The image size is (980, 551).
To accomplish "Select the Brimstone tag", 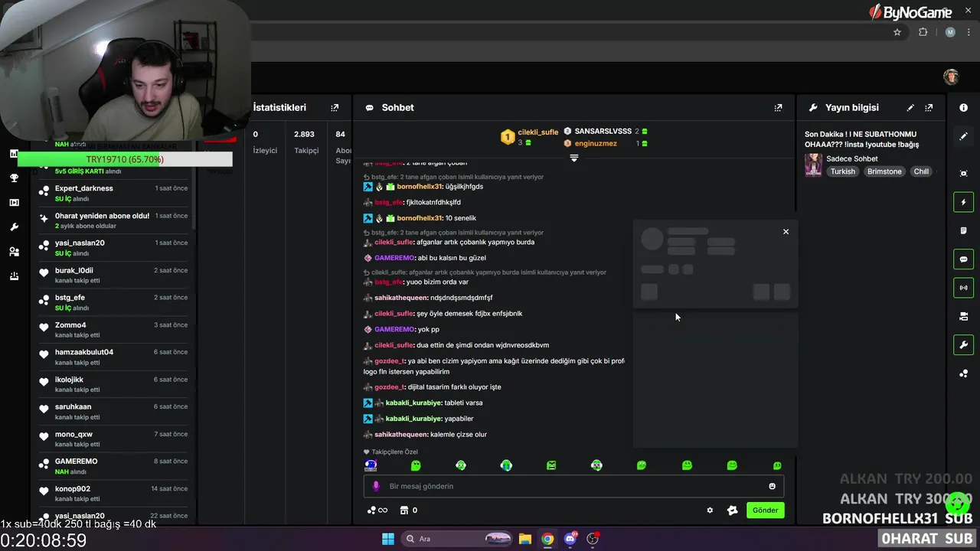I will 884,171.
